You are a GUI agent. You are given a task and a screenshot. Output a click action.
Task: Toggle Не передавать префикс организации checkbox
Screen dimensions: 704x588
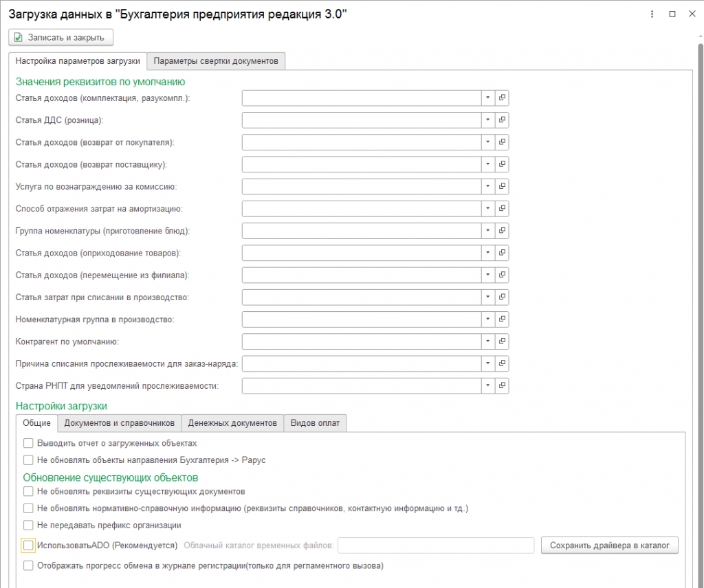tap(28, 525)
